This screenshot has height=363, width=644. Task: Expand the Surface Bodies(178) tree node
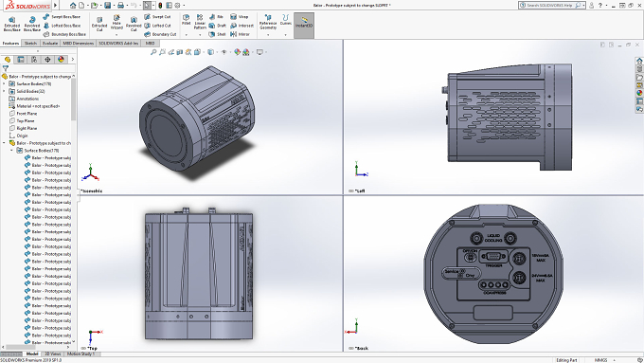(4, 83)
